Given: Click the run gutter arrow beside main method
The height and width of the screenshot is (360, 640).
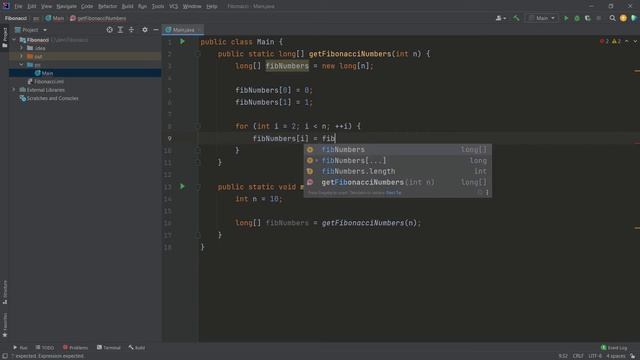Looking at the screenshot, I should click(x=182, y=187).
